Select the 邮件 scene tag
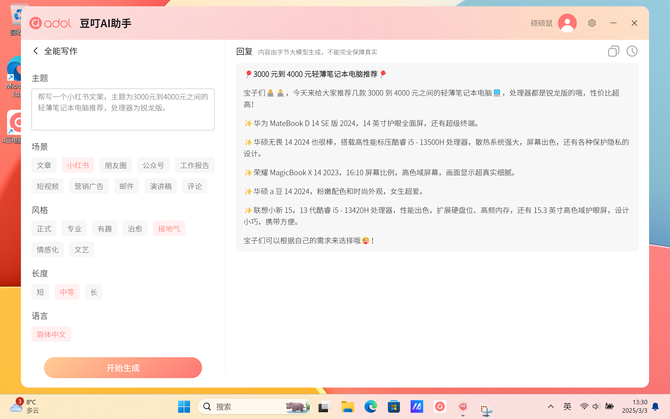Viewport: 670px width, 419px height. pos(126,186)
